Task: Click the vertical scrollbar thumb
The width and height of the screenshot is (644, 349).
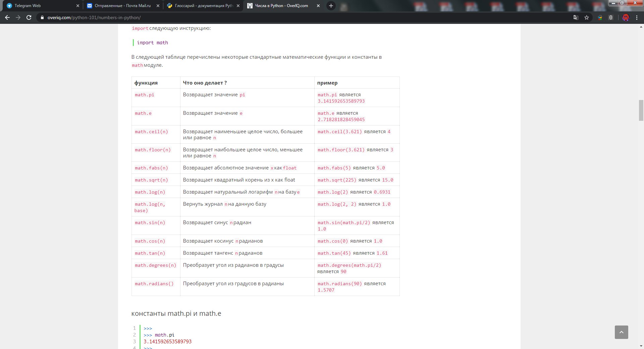Action: (641, 110)
